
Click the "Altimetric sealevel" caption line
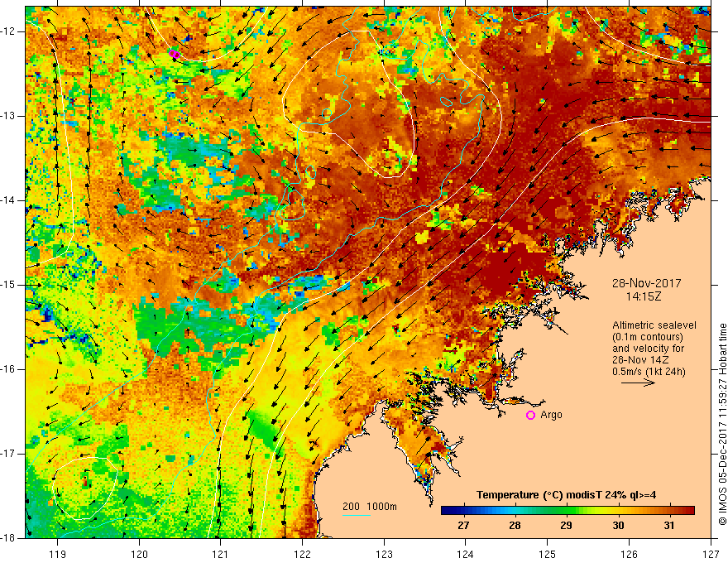click(654, 325)
